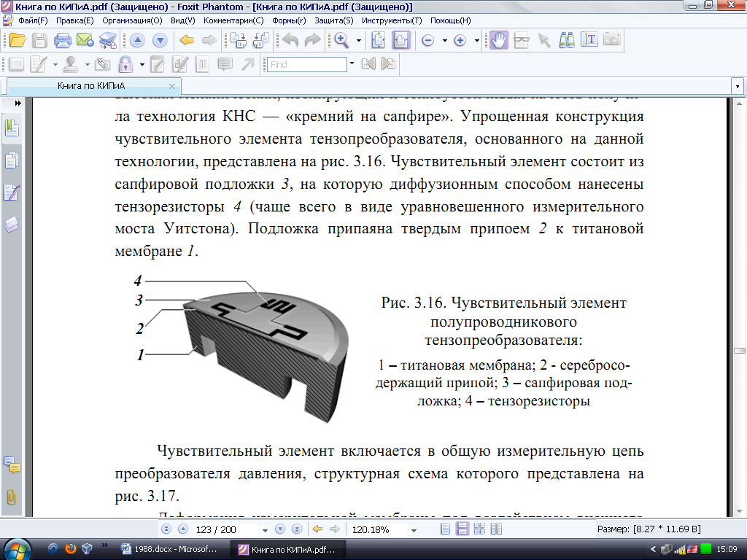The width and height of the screenshot is (747, 560).
Task: Switch to Single Page layout
Action: (446, 529)
